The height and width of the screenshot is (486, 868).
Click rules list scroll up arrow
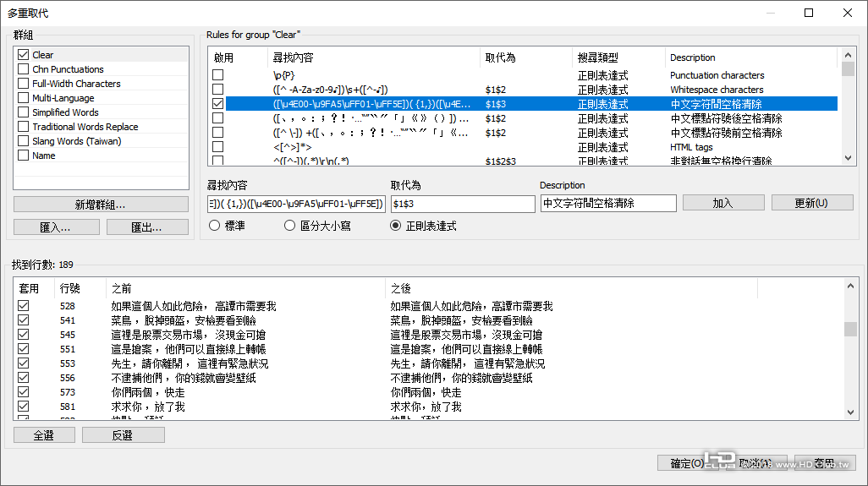tap(848, 55)
